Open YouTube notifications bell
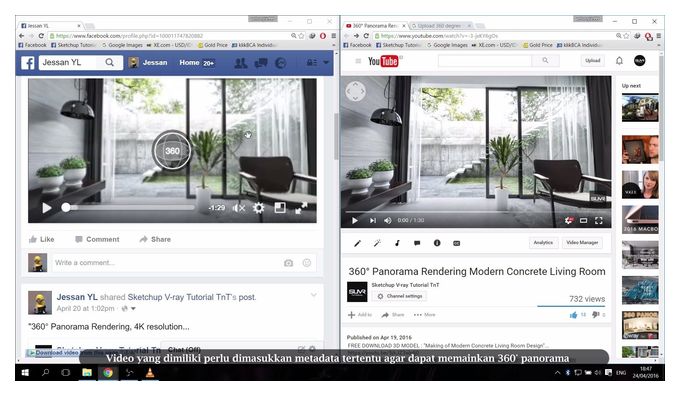 (619, 61)
